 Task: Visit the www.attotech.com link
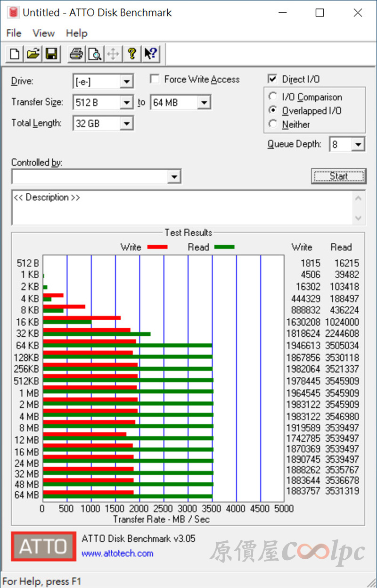coord(117,554)
